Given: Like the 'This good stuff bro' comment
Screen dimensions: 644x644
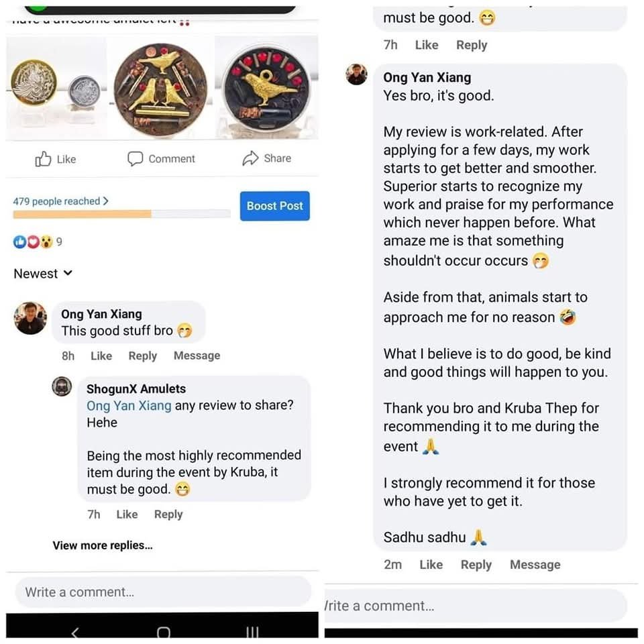Looking at the screenshot, I should (x=101, y=356).
